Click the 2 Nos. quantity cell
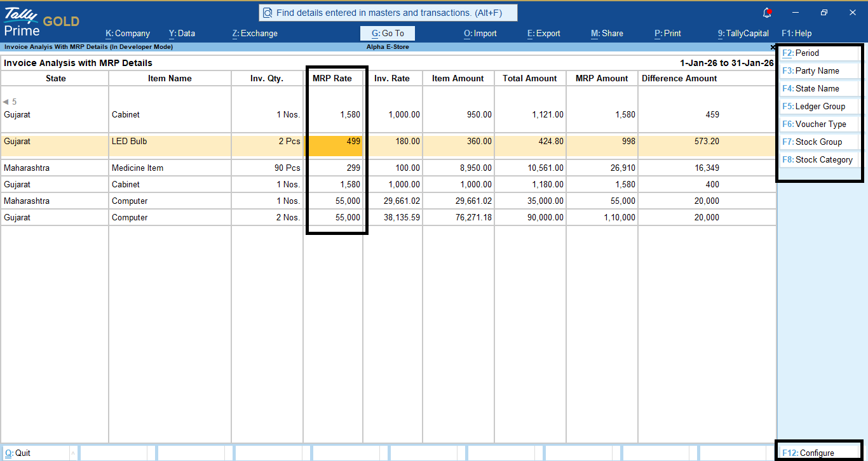Image resolution: width=868 pixels, height=461 pixels. 288,218
